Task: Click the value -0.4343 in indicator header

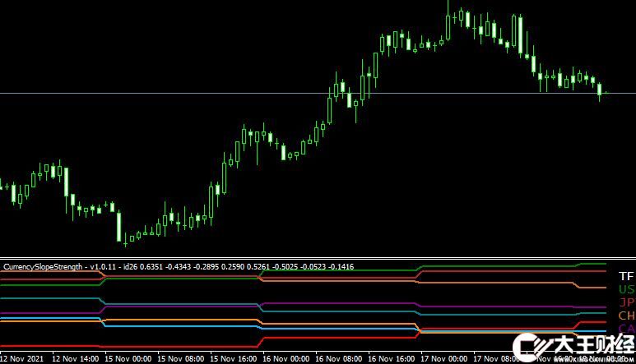Action: tap(178, 267)
